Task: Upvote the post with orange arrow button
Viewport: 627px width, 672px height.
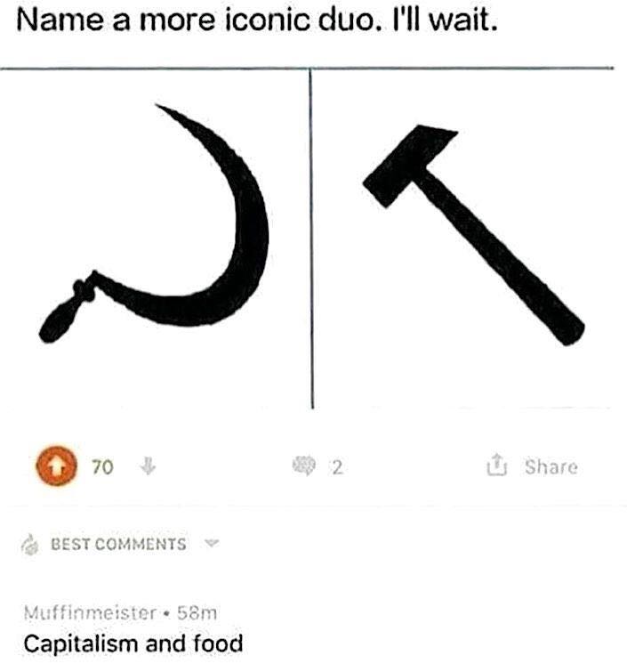Action: [57, 466]
